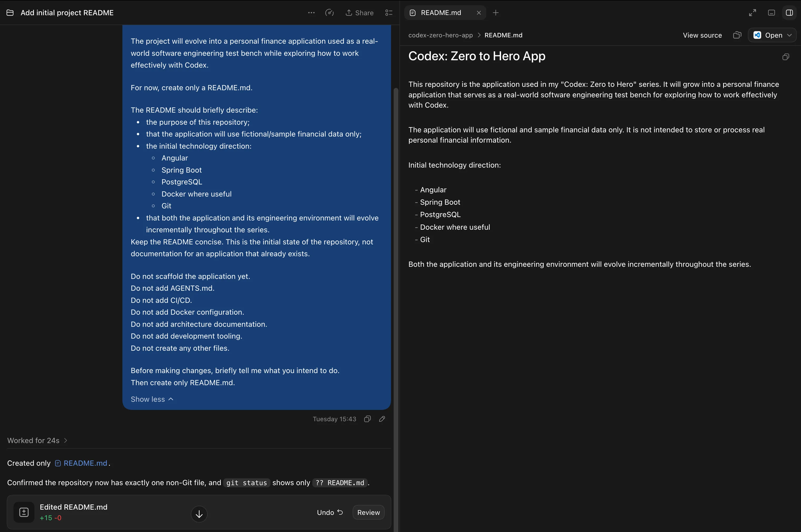This screenshot has width=801, height=532.
Task: Click the +15 -0 change count
Action: pyautogui.click(x=51, y=518)
